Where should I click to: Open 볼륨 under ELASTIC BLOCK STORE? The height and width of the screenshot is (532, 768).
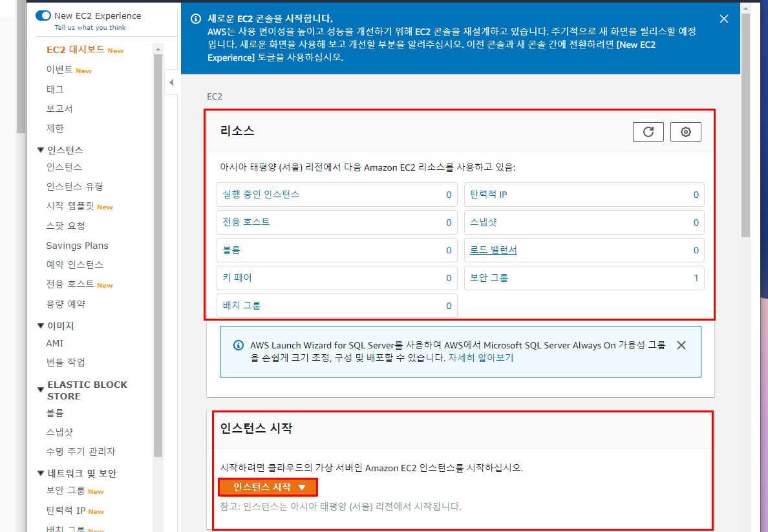point(55,413)
